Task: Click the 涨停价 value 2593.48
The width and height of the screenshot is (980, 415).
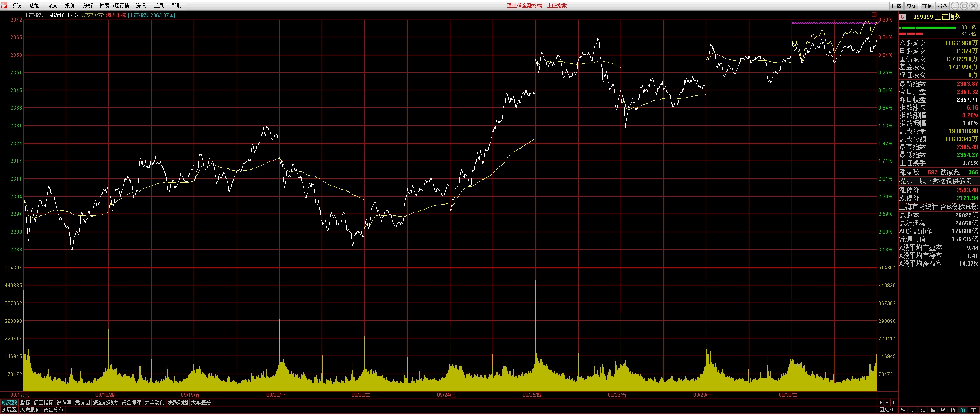Action: point(967,190)
